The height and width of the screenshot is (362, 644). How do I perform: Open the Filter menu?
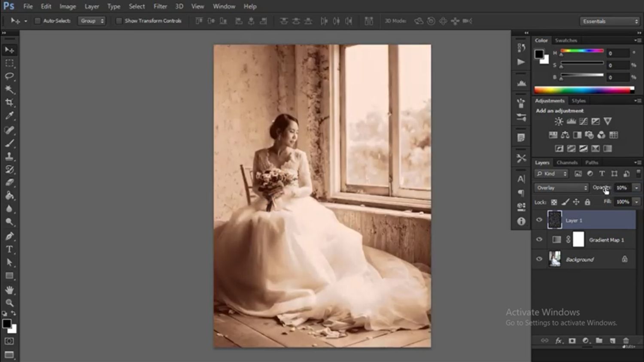tap(160, 6)
